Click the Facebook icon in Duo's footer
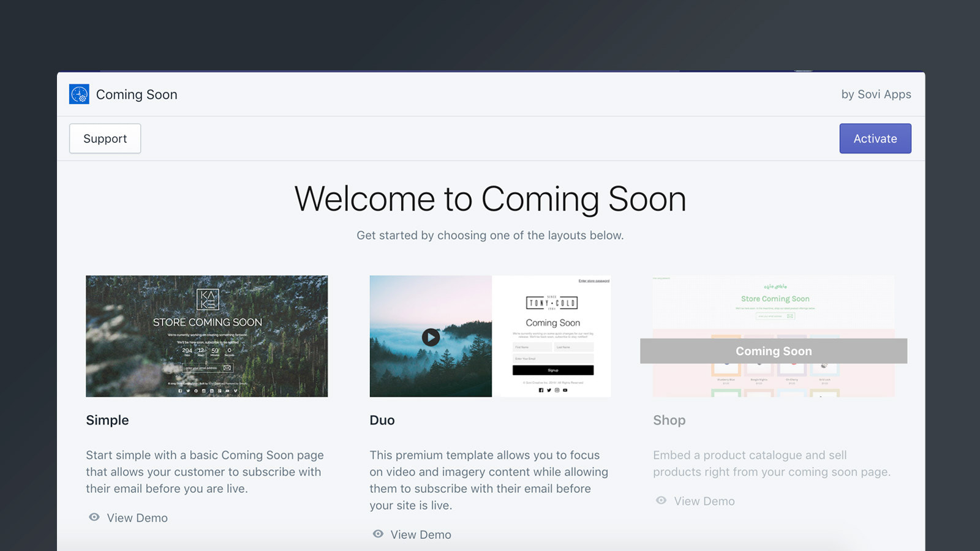Viewport: 980px width, 551px height. click(541, 390)
